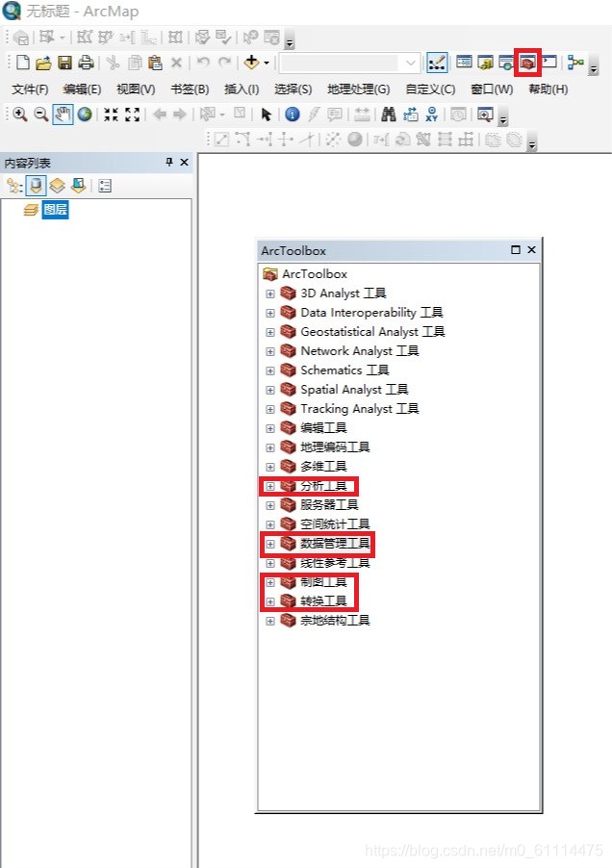Open the Find Route tool
612x868 pixels.
pyautogui.click(x=411, y=115)
